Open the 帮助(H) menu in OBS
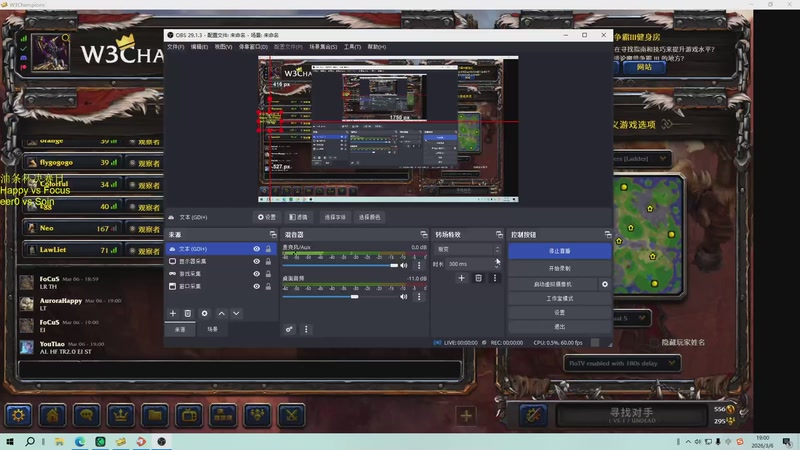The height and width of the screenshot is (450, 800). coord(377,46)
